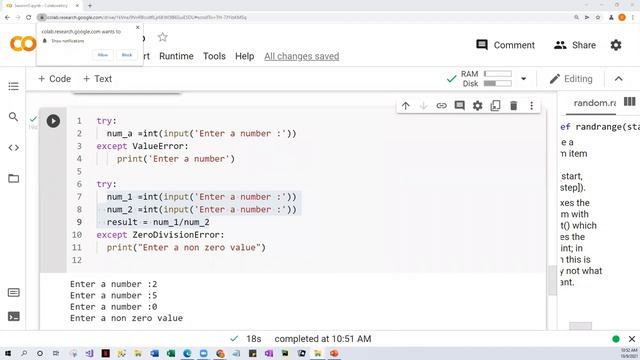Image resolution: width=640 pixels, height=360 pixels.
Task: Open Excel from the taskbar
Action: tap(171, 353)
